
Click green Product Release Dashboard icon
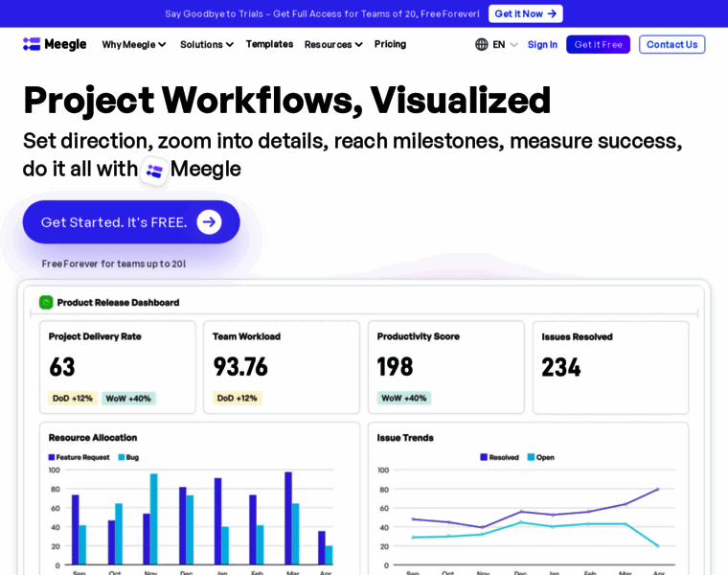click(x=46, y=303)
